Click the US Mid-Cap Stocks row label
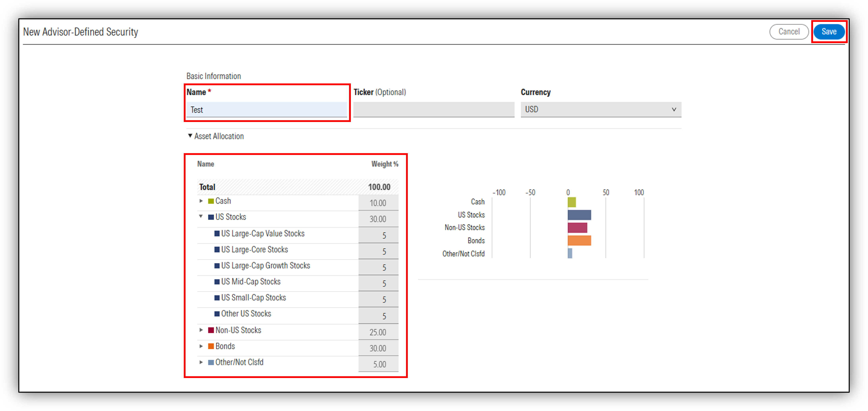This screenshot has height=411, width=868. tap(251, 281)
